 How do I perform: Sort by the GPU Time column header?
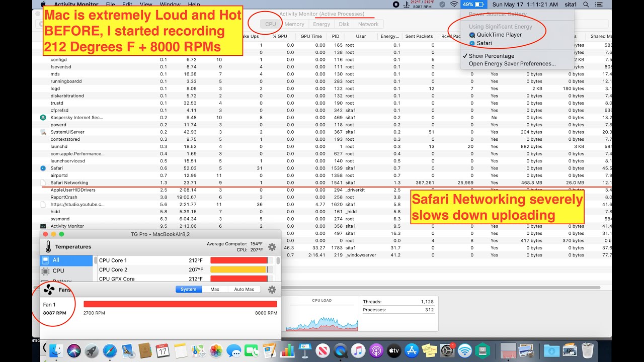click(x=311, y=36)
